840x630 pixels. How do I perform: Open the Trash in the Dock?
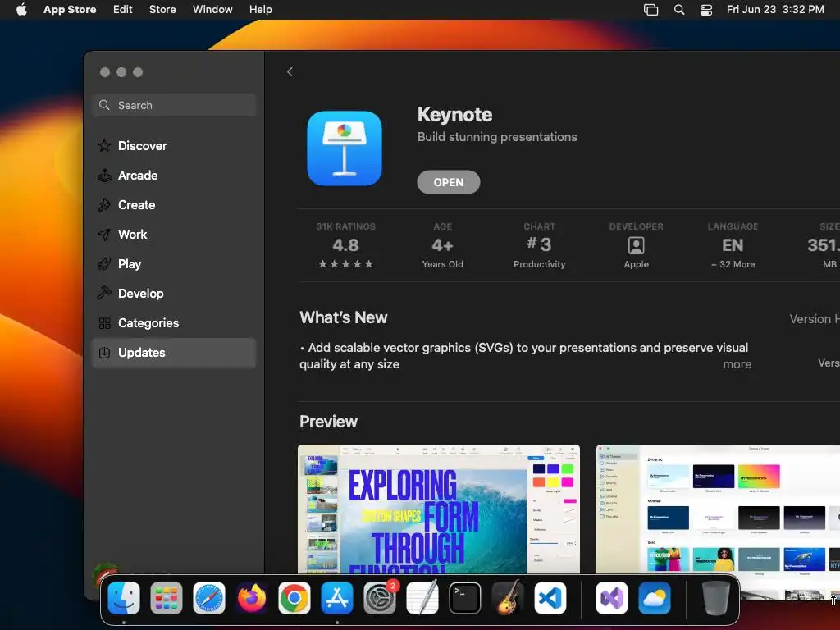[x=715, y=598]
